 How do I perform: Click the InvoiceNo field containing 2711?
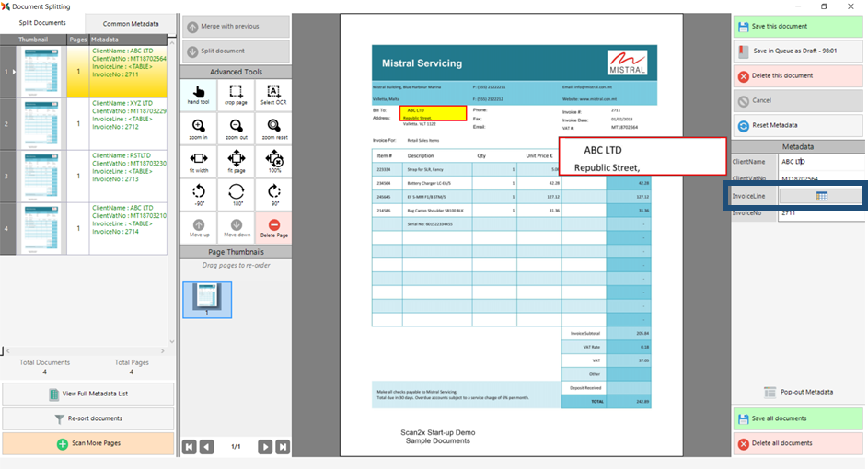click(x=819, y=213)
